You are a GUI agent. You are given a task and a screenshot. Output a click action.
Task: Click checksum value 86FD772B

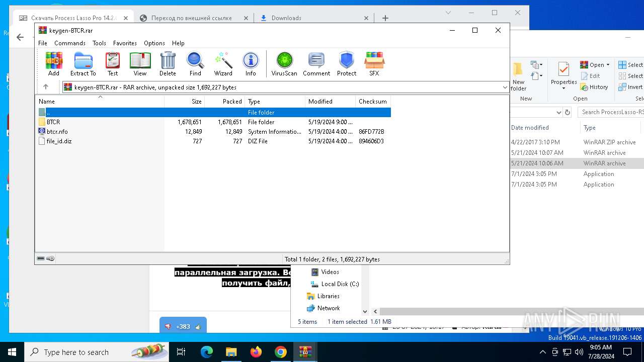371,132
